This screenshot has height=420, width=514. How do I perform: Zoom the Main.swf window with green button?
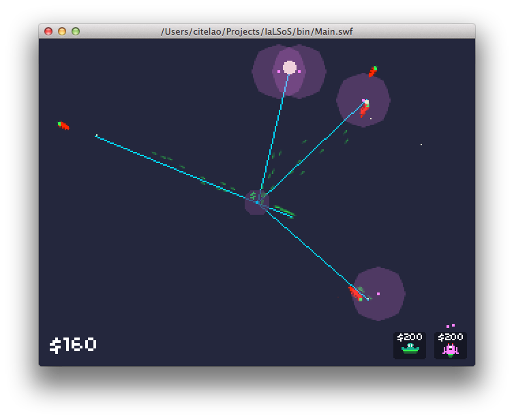click(76, 31)
